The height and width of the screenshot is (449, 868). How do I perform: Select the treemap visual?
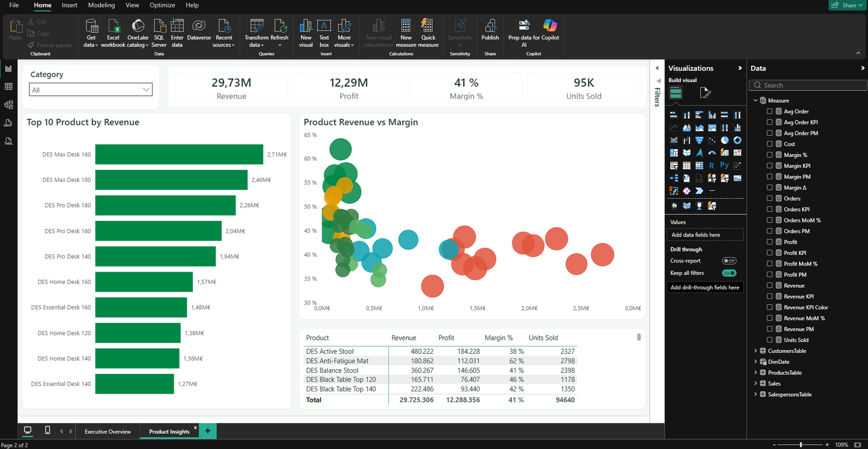pos(674,153)
